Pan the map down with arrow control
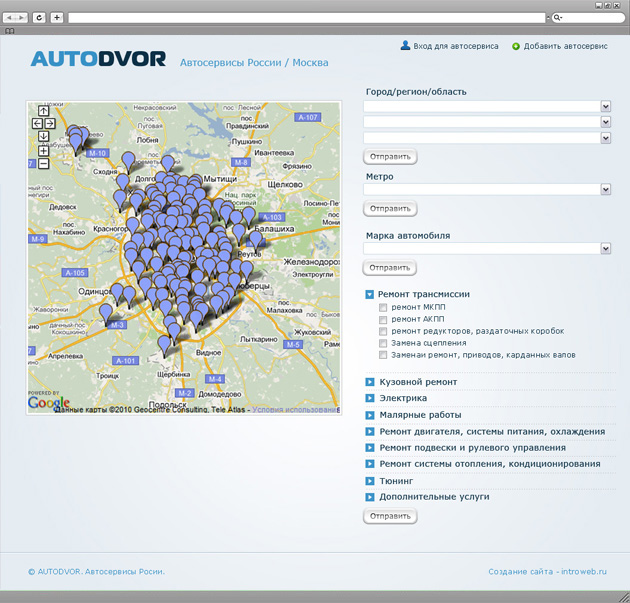Screen dimensions: 630x603 [43, 136]
